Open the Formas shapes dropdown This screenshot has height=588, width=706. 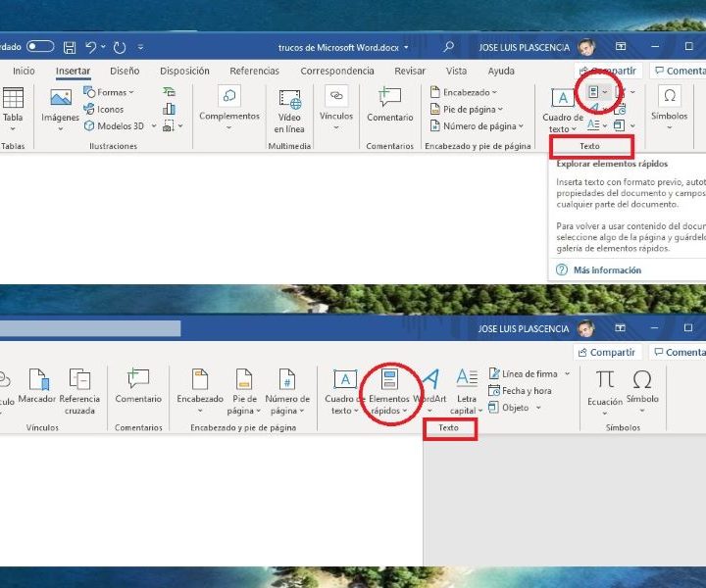tap(109, 92)
